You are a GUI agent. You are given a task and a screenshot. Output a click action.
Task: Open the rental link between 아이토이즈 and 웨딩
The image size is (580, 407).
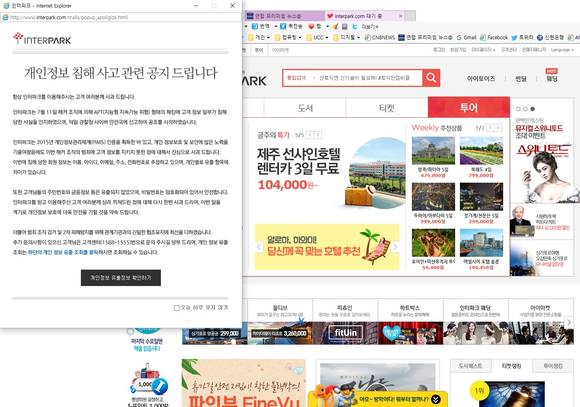click(521, 79)
